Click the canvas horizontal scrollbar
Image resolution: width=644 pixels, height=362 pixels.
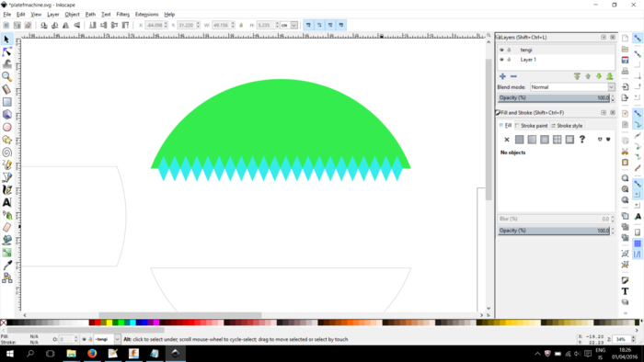click(x=180, y=315)
